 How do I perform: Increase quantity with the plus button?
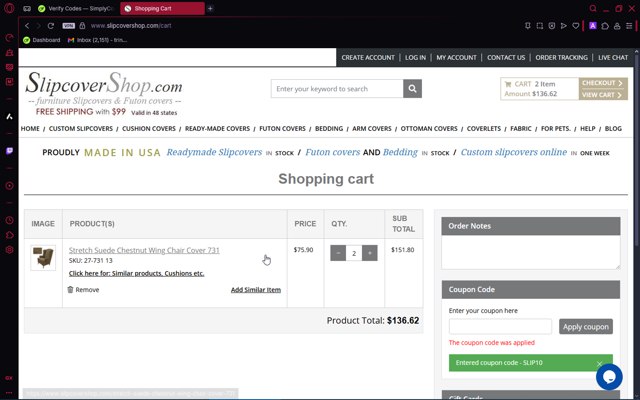click(x=370, y=253)
